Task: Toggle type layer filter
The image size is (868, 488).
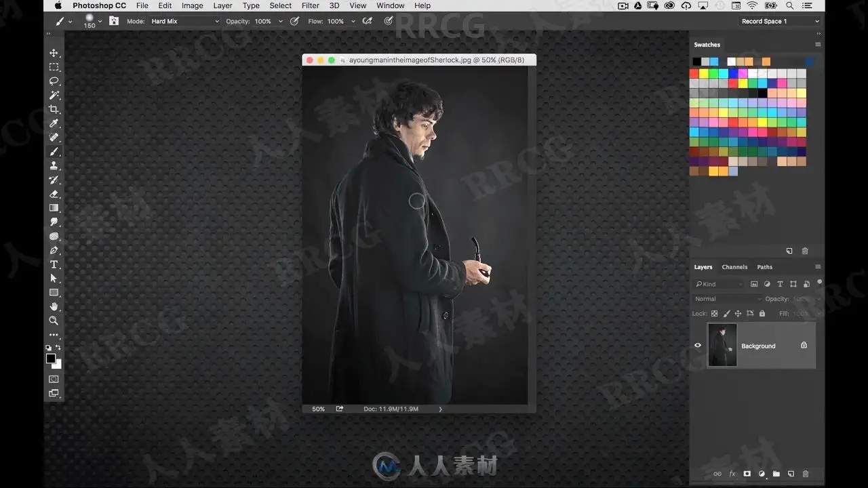Action: [x=780, y=284]
